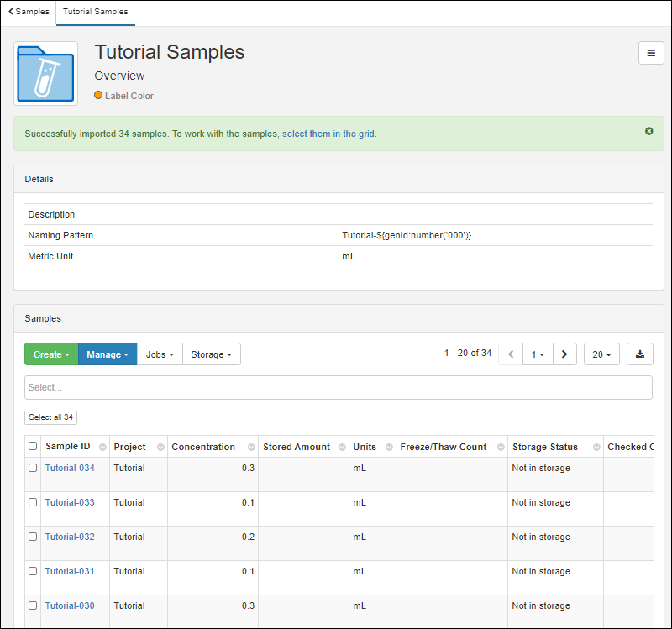
Task: Click the Select all 34 button
Action: (x=50, y=417)
